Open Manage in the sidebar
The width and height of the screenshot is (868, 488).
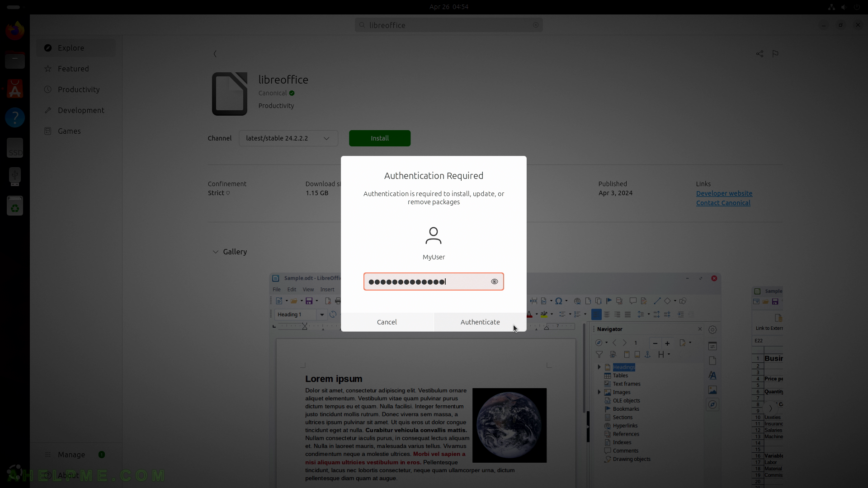(76, 455)
